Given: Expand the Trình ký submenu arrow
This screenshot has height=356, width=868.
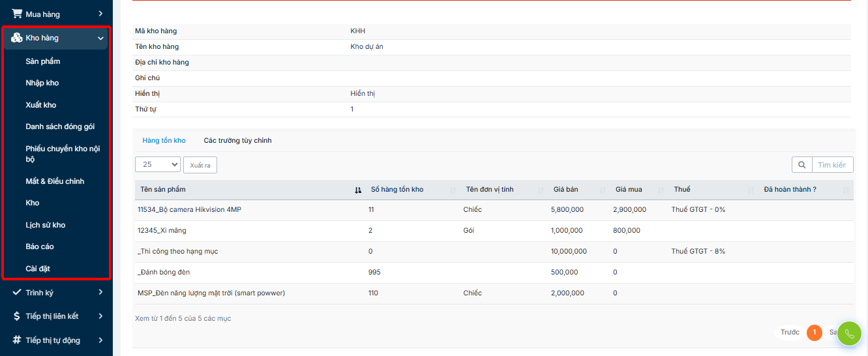Looking at the screenshot, I should tap(100, 293).
